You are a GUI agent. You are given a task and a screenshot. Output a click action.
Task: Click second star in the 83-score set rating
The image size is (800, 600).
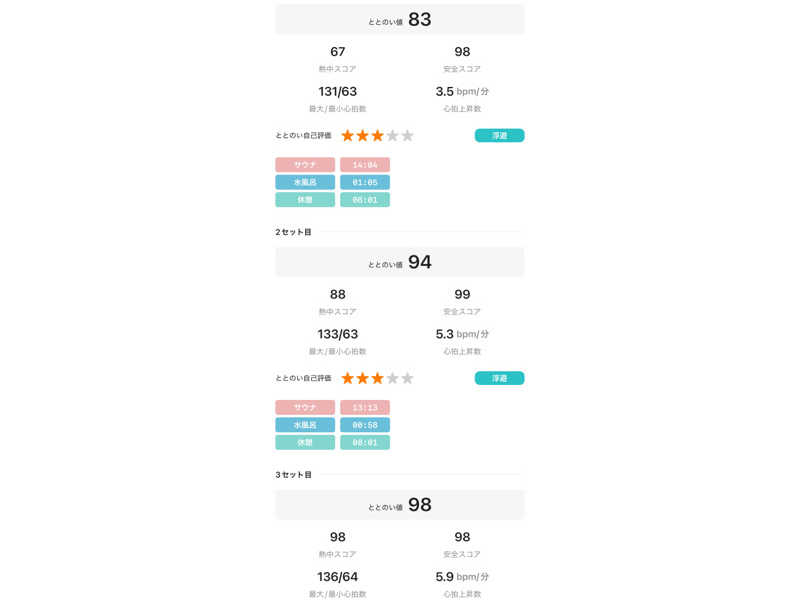(x=363, y=136)
